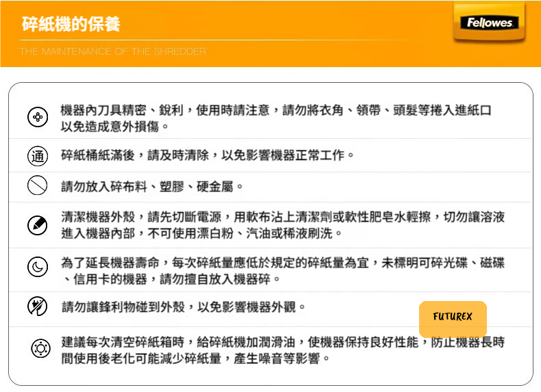This screenshot has height=392, width=541.
Task: Select the 為了延長機器壽命 lifespan text
Action: (x=283, y=263)
